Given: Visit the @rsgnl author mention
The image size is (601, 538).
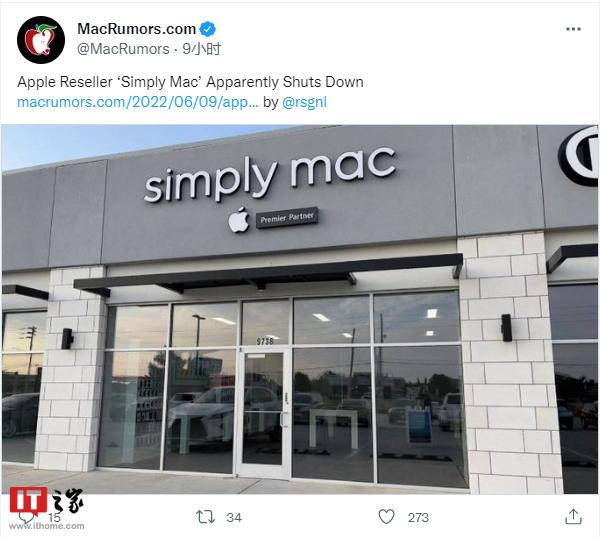Looking at the screenshot, I should [304, 102].
